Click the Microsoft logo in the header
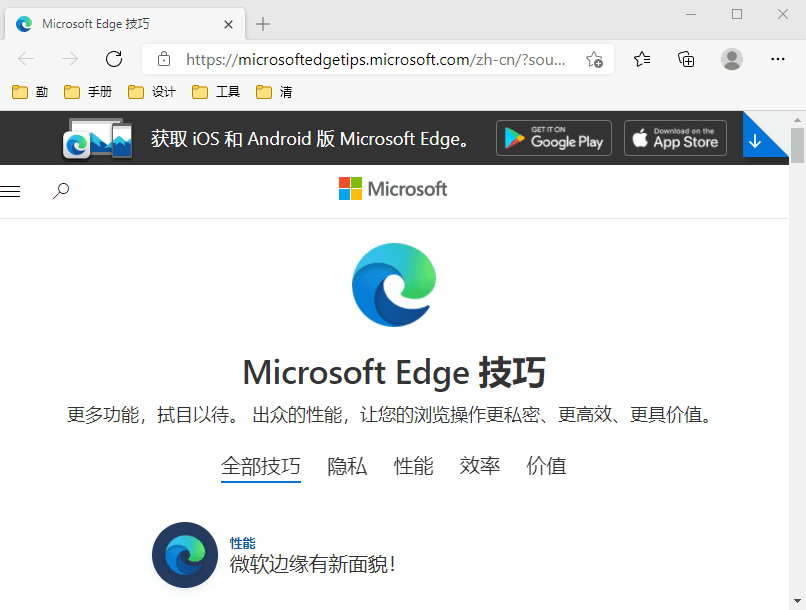This screenshot has height=610, width=806. (x=392, y=189)
